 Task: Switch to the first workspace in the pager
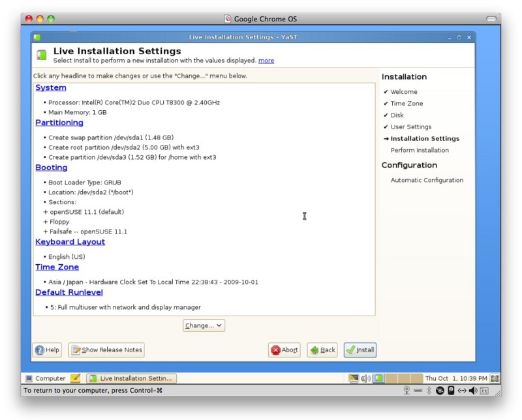tap(378, 378)
